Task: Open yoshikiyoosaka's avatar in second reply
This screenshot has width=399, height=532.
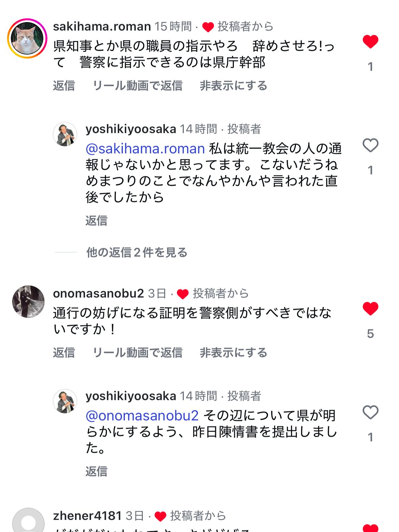Action: tap(65, 401)
